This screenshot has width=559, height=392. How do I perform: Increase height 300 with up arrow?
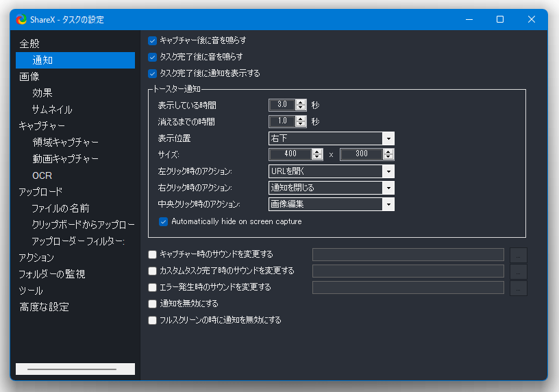[x=388, y=151]
